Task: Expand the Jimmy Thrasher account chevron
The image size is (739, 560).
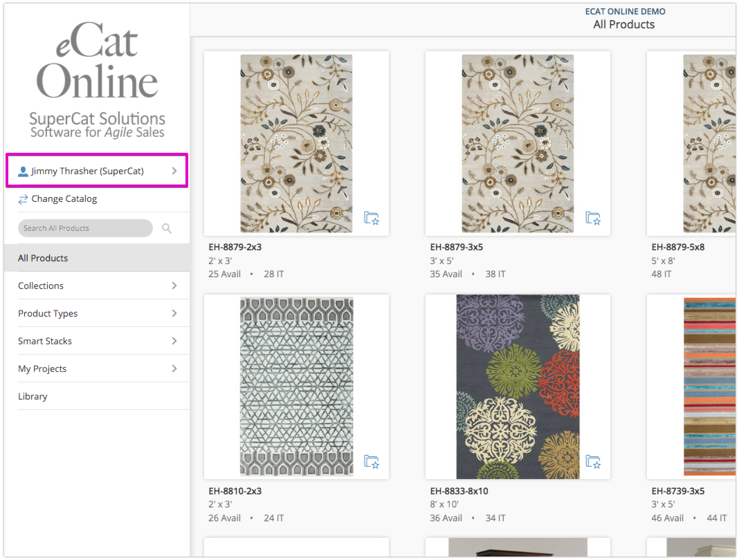Action: click(174, 171)
